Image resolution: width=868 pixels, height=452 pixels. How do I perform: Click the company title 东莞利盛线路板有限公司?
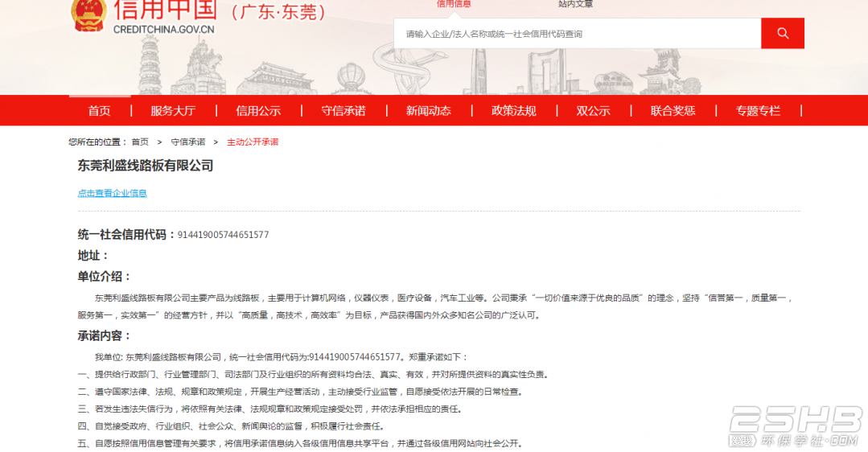pos(146,166)
